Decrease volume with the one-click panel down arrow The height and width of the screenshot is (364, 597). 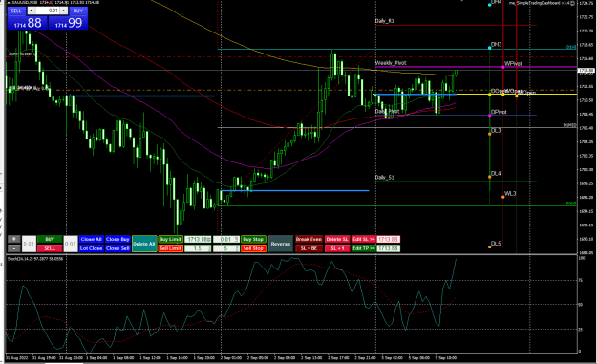[x=32, y=11]
